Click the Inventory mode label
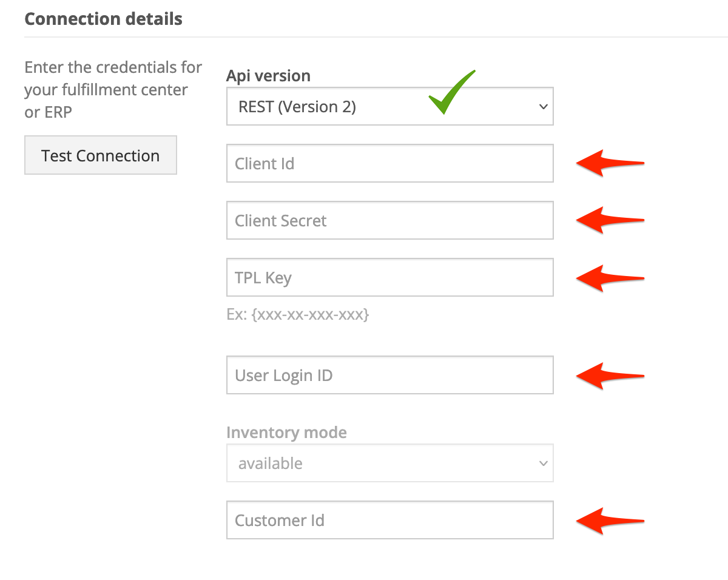Viewport: 728px width, 580px height. [x=286, y=433]
